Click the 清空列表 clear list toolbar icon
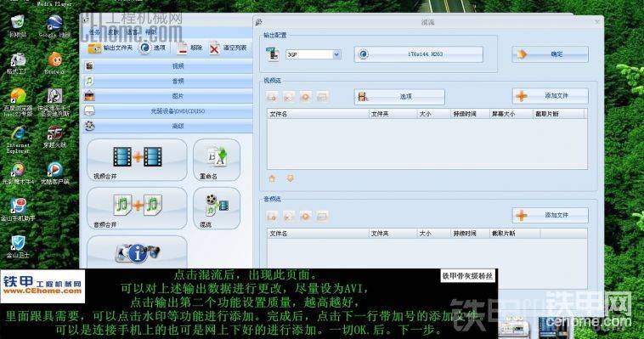 (x=214, y=48)
